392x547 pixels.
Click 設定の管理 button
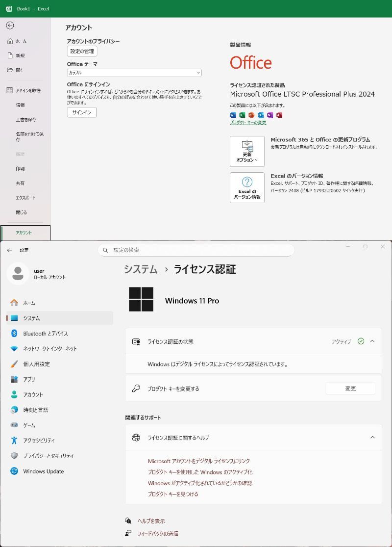coord(82,52)
